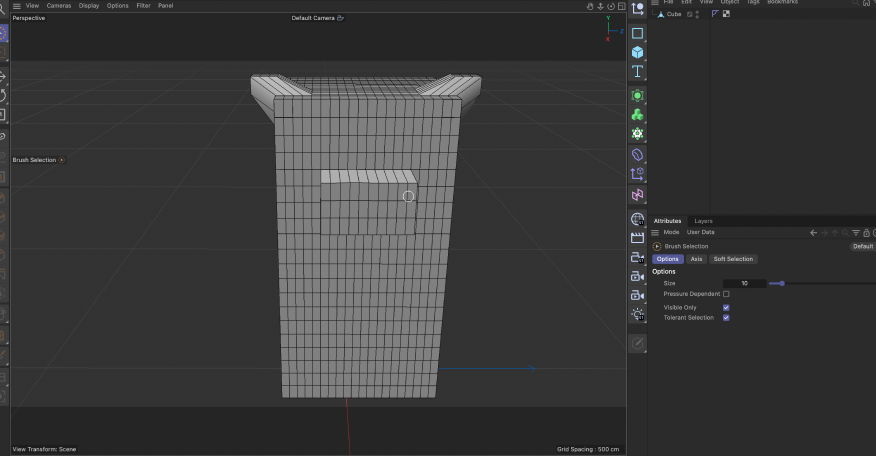Click the clapperboard render settings icon
Screen dimensions: 876x456
pos(637,238)
